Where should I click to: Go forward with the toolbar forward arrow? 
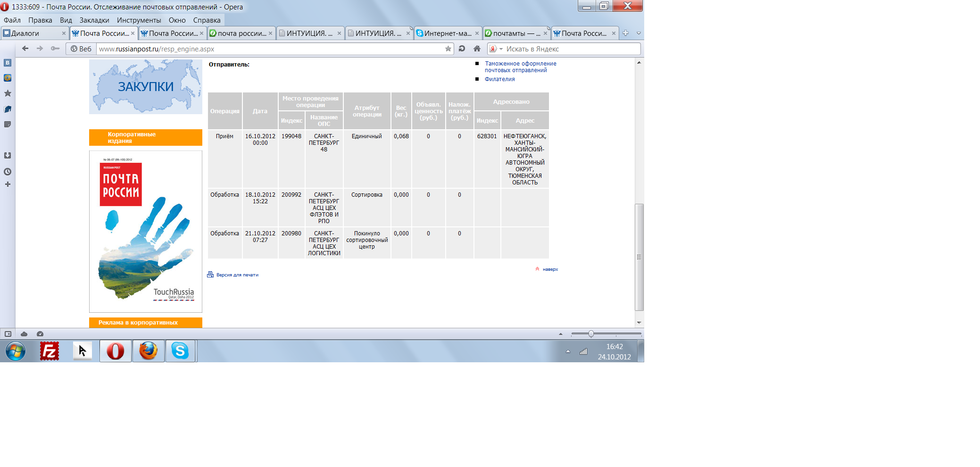40,49
